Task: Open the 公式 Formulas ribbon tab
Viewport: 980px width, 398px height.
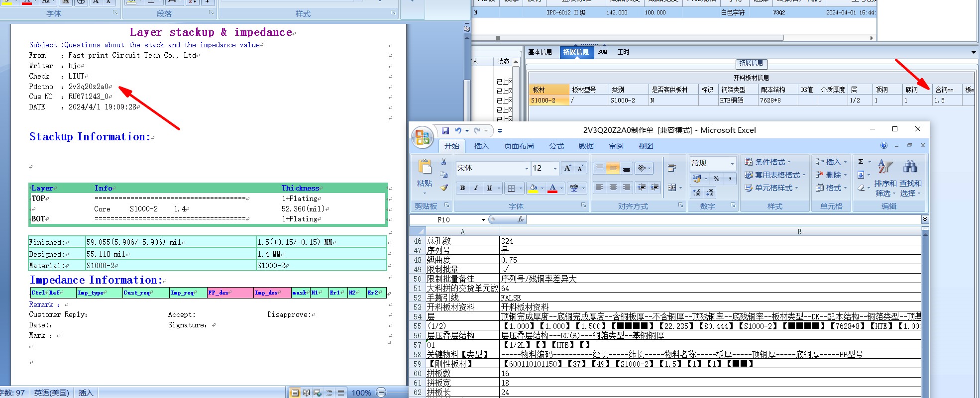Action: click(556, 146)
